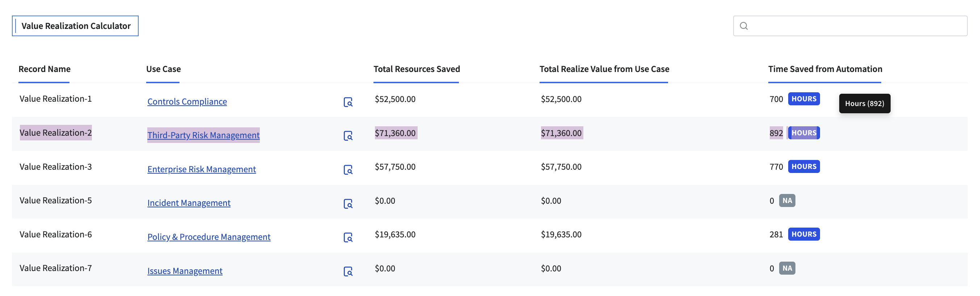Sort by Time Saved from Automation column

point(825,69)
